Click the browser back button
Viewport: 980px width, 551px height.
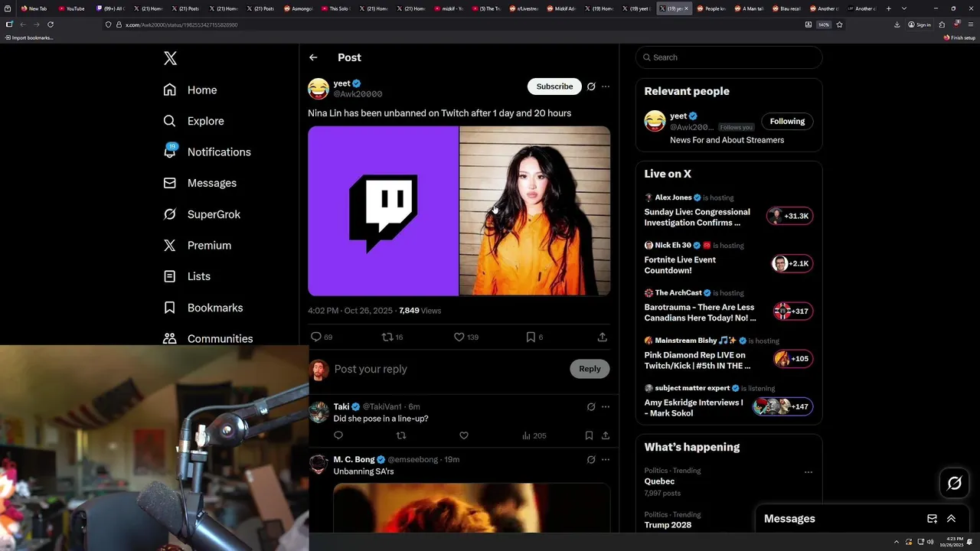[x=22, y=24]
